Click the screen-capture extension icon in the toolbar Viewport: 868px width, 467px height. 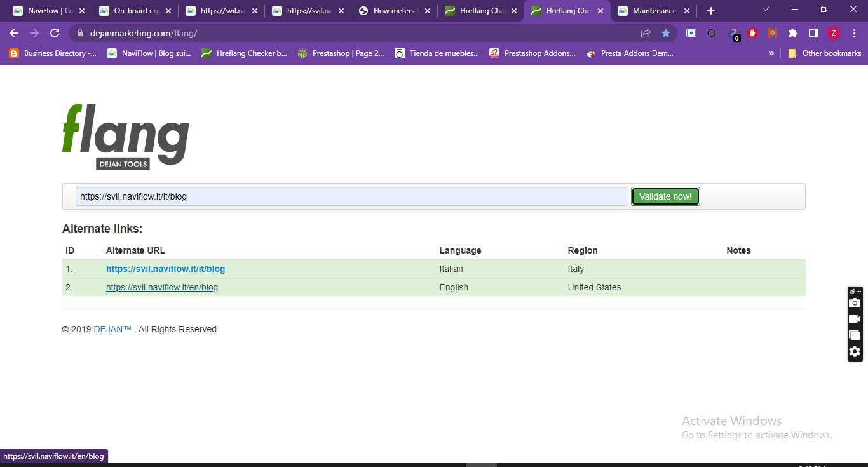click(x=691, y=33)
